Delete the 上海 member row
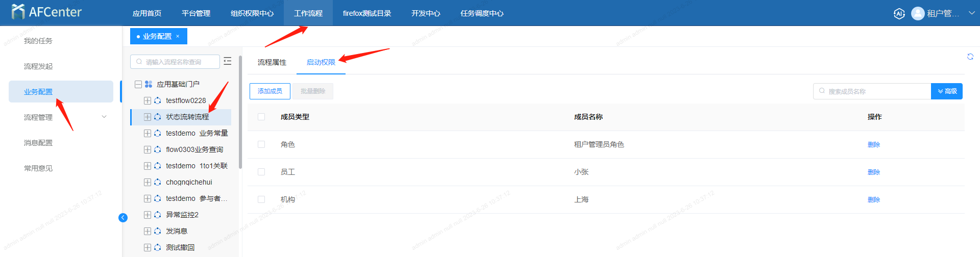The image size is (980, 257). click(x=873, y=199)
